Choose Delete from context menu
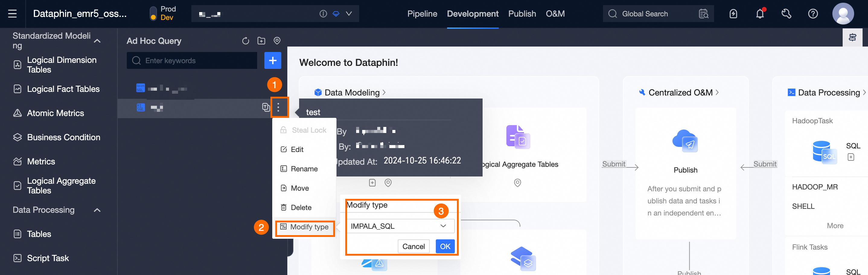Viewport: 868px width, 275px height. [304, 208]
